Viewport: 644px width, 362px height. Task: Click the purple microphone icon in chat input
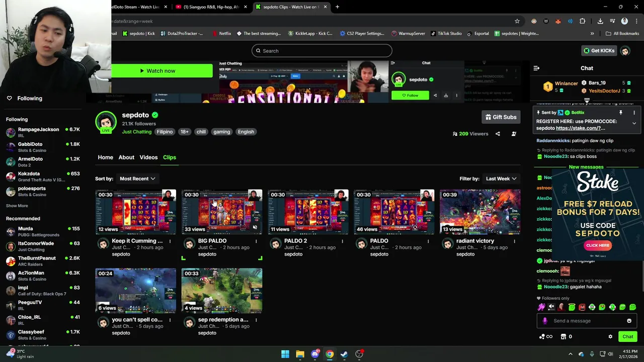tap(545, 321)
